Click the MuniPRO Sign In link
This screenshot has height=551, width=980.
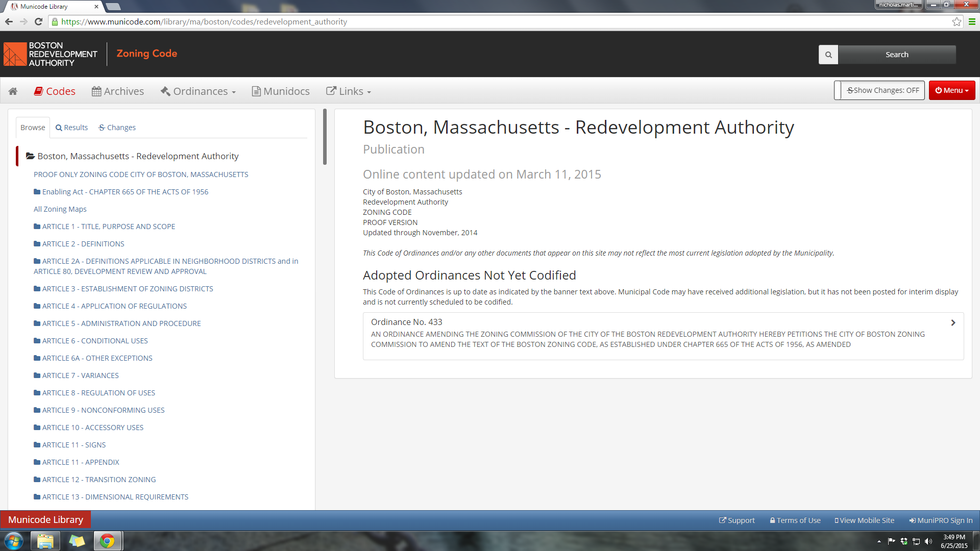[x=941, y=520]
